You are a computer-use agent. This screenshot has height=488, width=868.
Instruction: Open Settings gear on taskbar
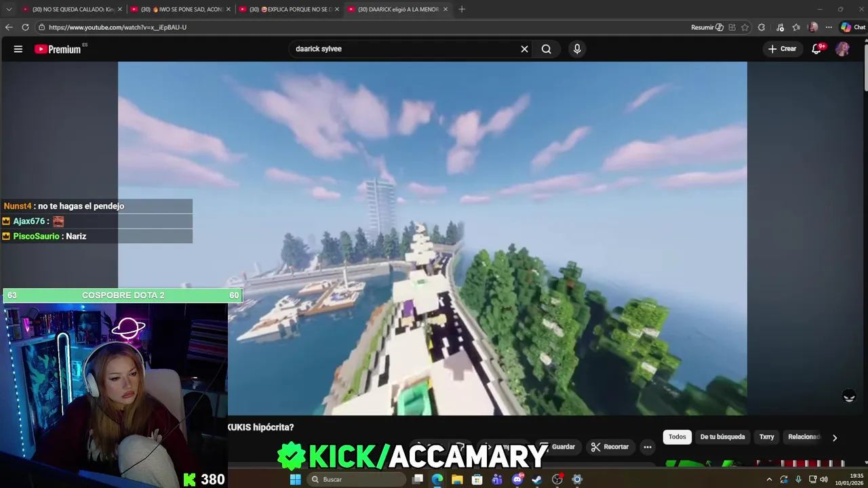click(577, 479)
